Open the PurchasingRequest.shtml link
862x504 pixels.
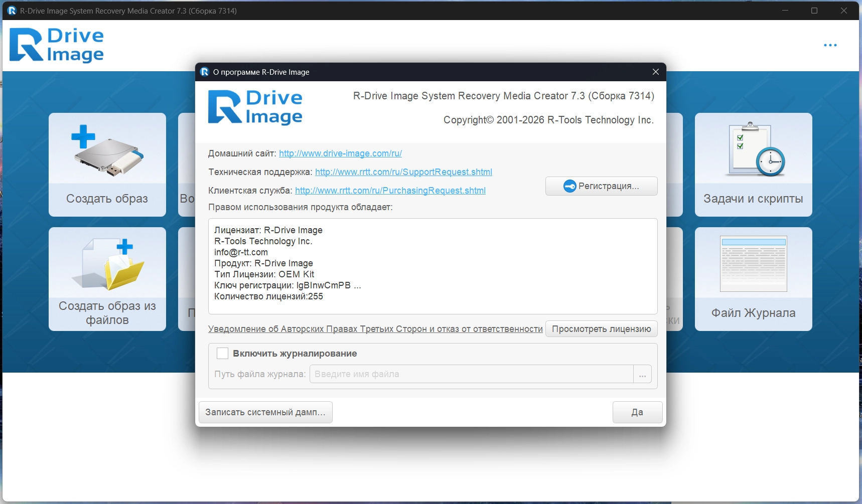pyautogui.click(x=390, y=191)
